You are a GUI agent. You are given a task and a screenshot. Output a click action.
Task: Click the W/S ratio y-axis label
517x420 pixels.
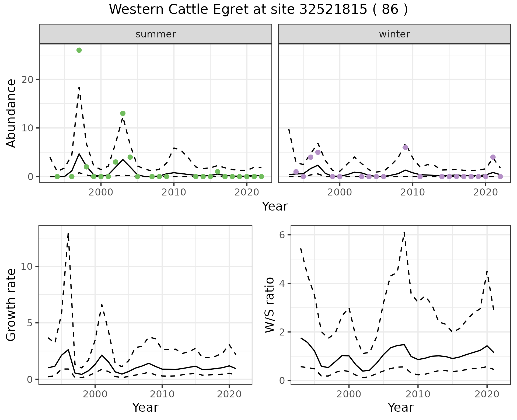[x=269, y=305]
